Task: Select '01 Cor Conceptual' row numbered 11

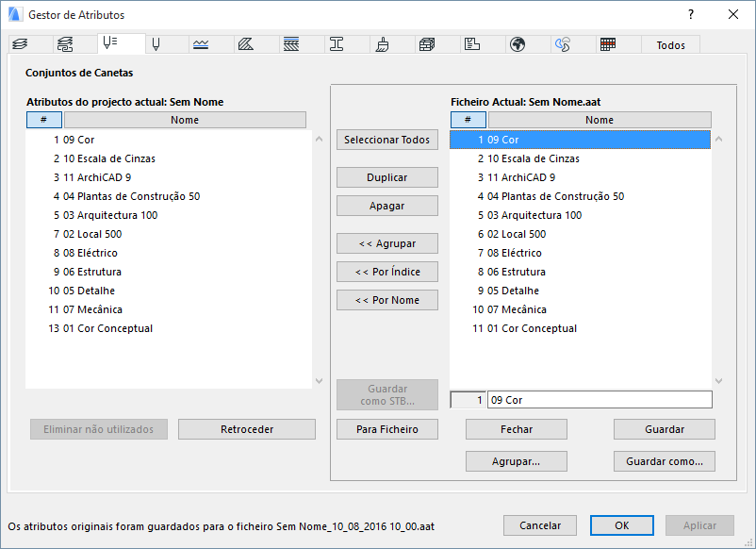Action: pos(580,328)
